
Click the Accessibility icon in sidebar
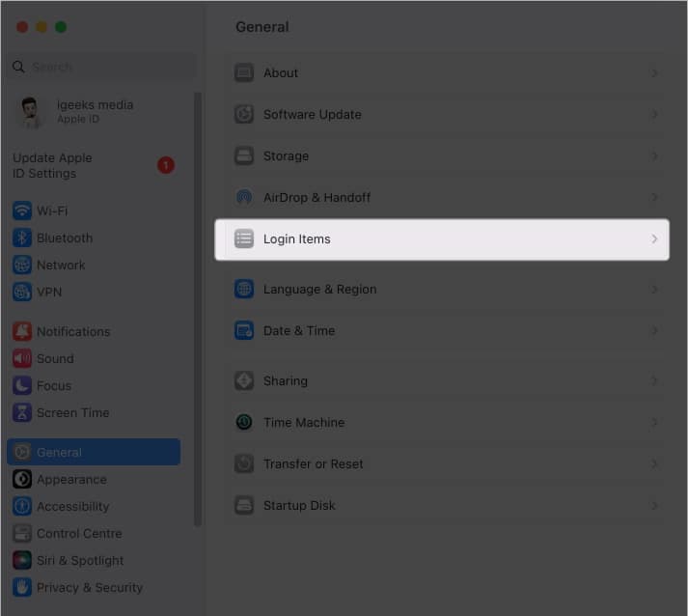pos(22,506)
